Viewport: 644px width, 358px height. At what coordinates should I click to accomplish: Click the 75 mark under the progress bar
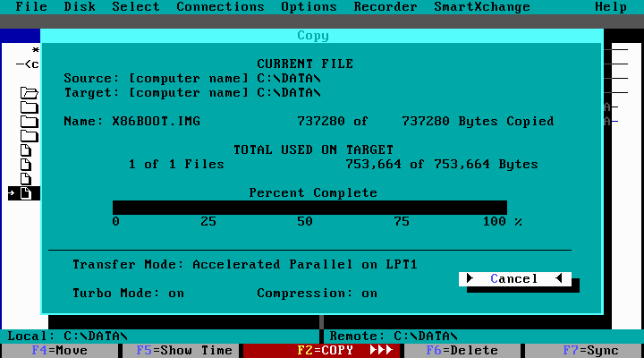[x=402, y=222]
